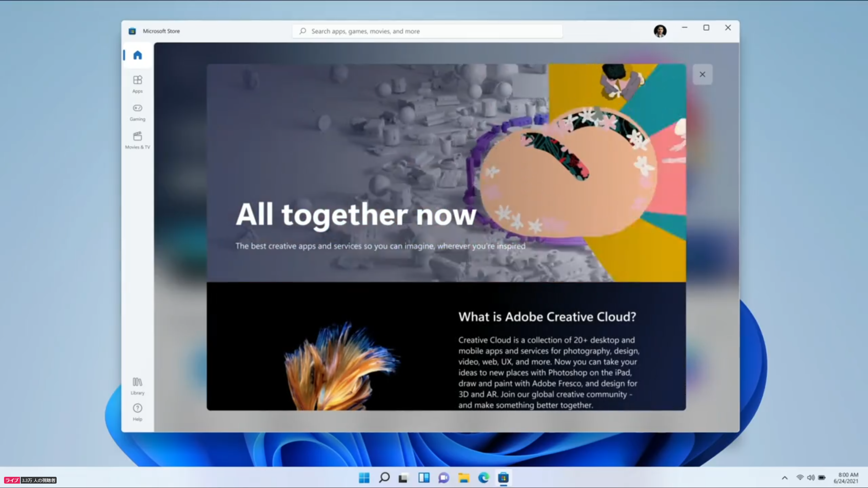Open File Explorer from the taskbar
Viewport: 868px width, 488px height.
pyautogui.click(x=463, y=478)
